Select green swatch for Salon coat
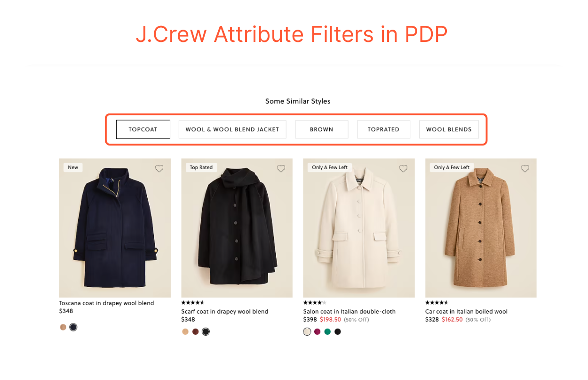Image resolution: width=588 pixels, height=380 pixels. coord(327,331)
